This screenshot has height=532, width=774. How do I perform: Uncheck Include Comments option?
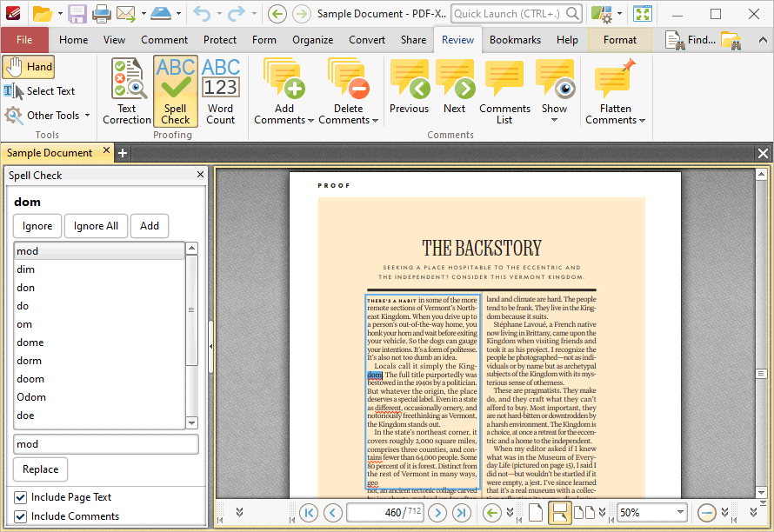(x=21, y=516)
